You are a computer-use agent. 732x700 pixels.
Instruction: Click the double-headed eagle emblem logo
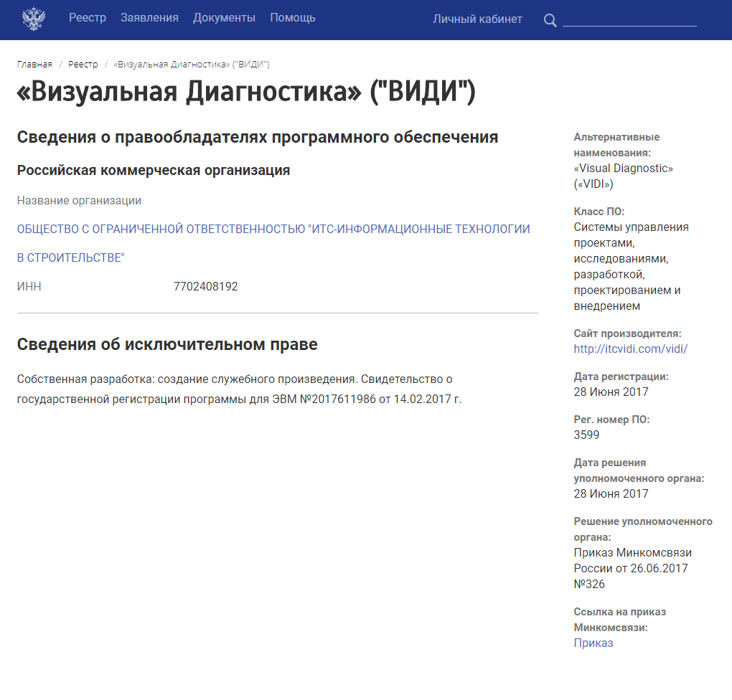pos(34,19)
